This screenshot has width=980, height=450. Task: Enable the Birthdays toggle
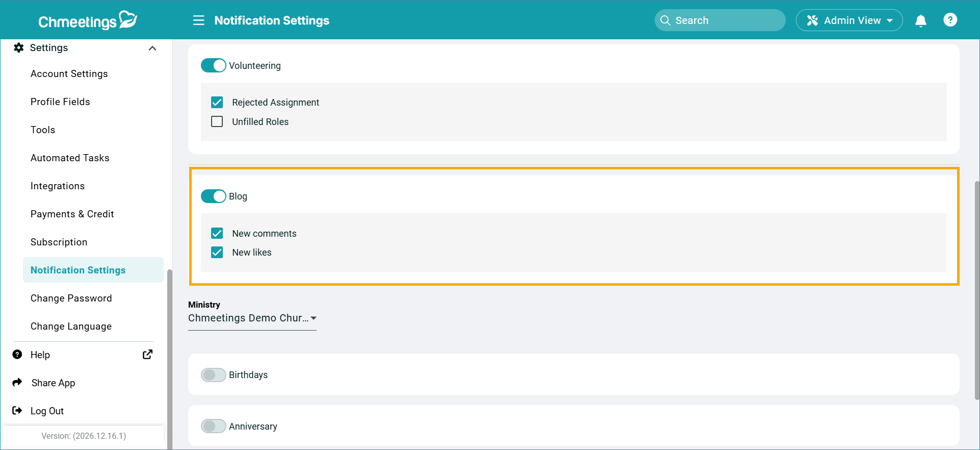coord(213,374)
